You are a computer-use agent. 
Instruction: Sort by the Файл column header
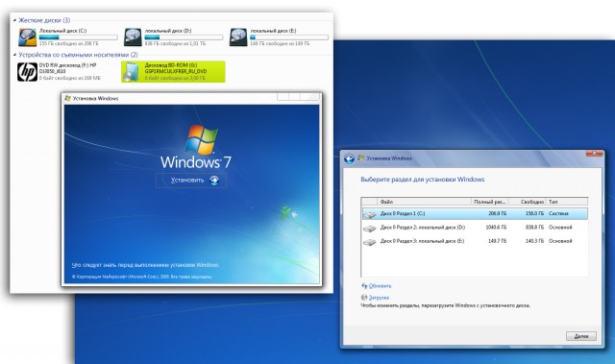tap(425, 202)
